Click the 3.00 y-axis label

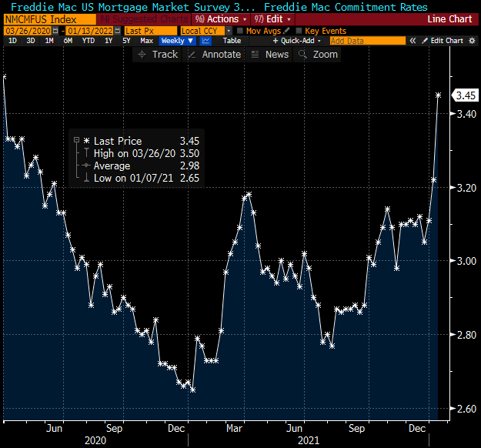coord(466,261)
